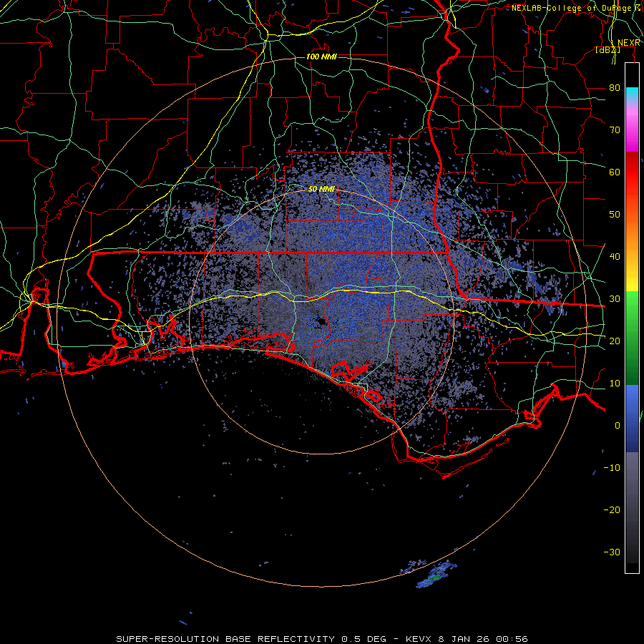The width and height of the screenshot is (644, 644).
Task: Click the green echo cell offshore south
Action: (x=434, y=578)
